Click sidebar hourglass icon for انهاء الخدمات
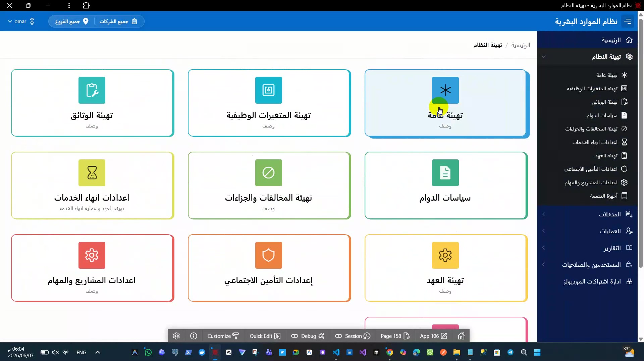644x361 pixels. (624, 142)
